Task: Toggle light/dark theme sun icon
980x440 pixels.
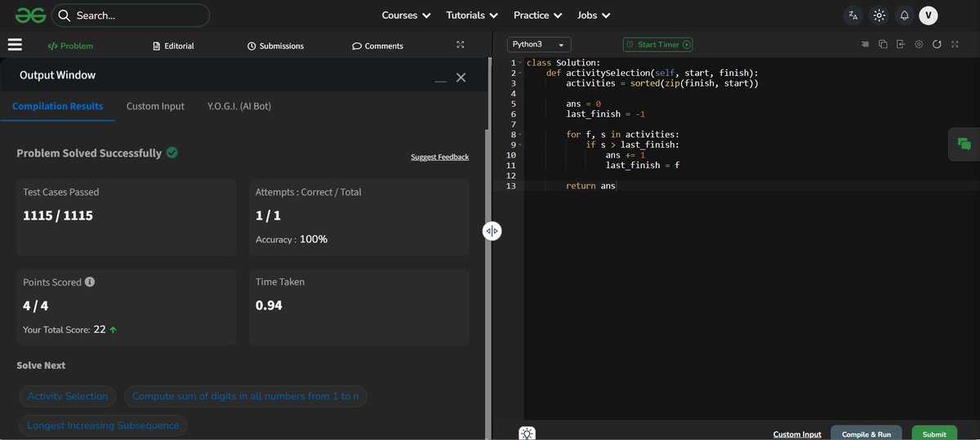Action: 879,16
